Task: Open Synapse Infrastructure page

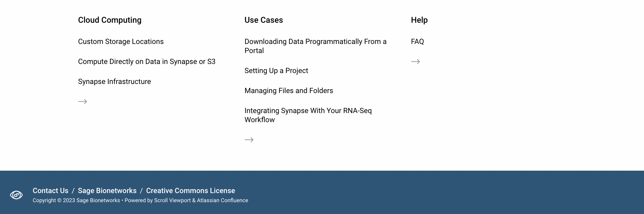Action: pyautogui.click(x=114, y=82)
